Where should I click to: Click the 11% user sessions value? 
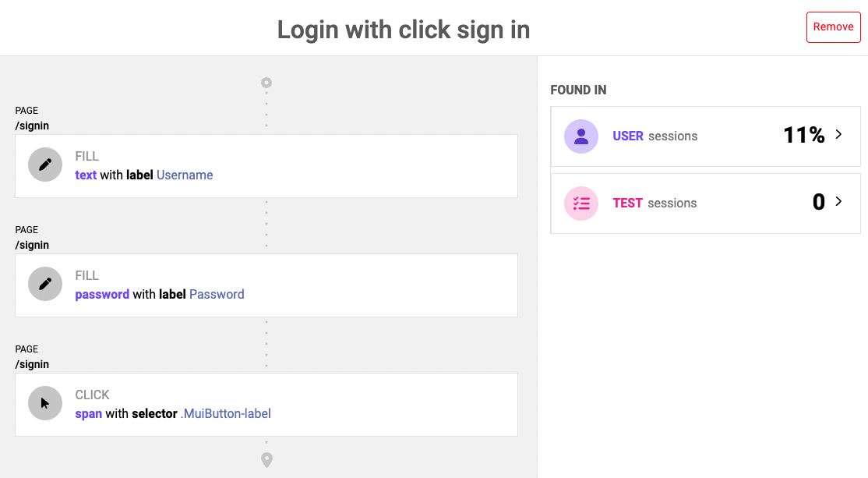(x=804, y=135)
